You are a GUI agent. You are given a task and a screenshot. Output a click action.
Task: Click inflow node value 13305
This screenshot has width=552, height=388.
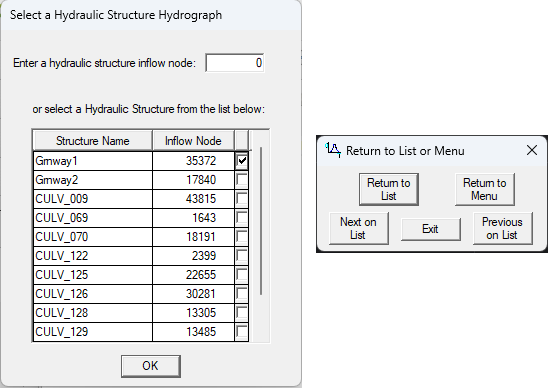(193, 313)
